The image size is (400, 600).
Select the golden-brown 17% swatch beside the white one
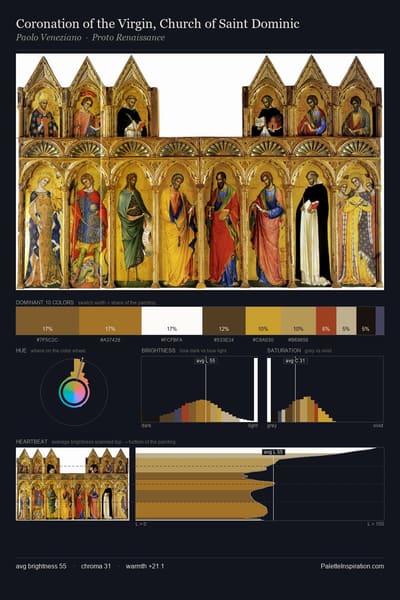coord(110,321)
